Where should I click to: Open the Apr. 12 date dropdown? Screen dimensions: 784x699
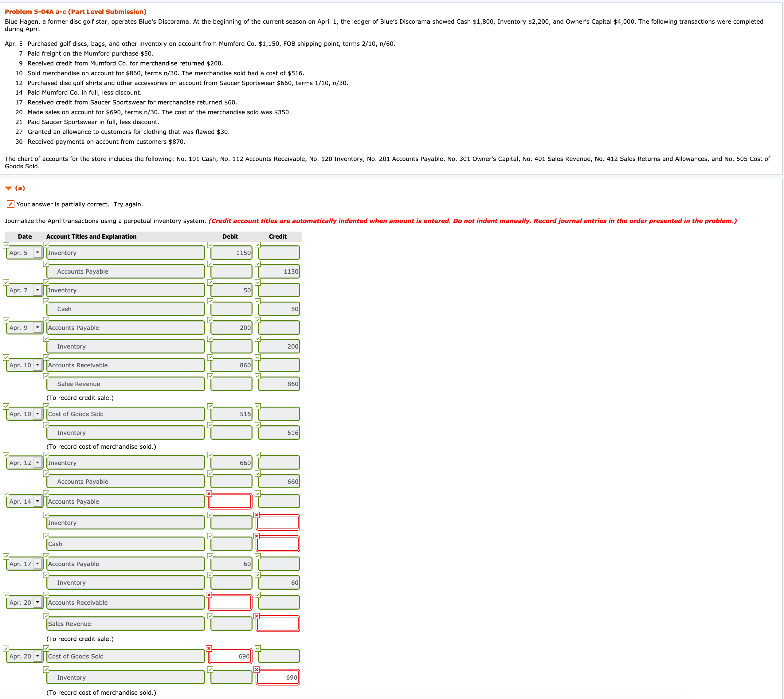37,463
